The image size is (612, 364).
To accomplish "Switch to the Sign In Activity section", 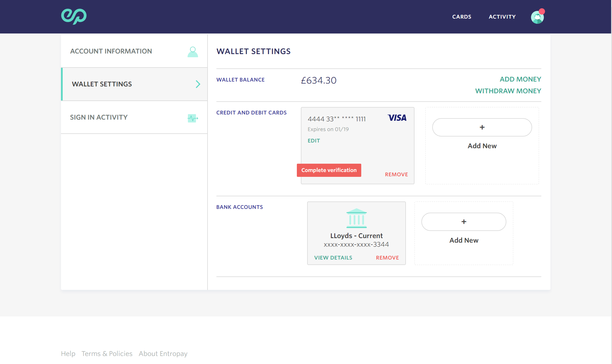I will (x=98, y=117).
